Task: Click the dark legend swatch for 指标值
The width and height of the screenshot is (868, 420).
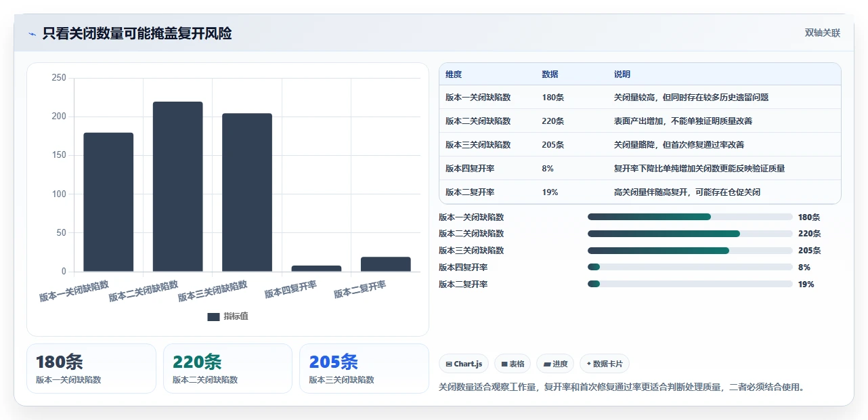Action: (213, 316)
